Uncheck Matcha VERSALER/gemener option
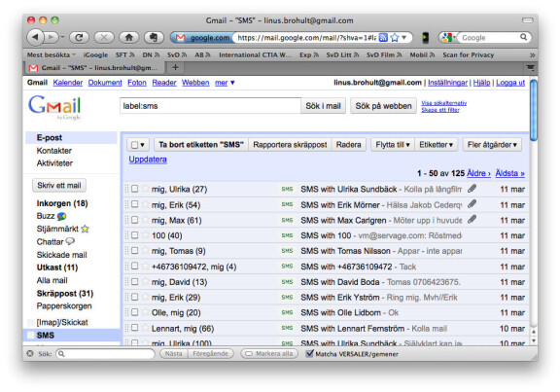560x392 pixels. [x=309, y=353]
